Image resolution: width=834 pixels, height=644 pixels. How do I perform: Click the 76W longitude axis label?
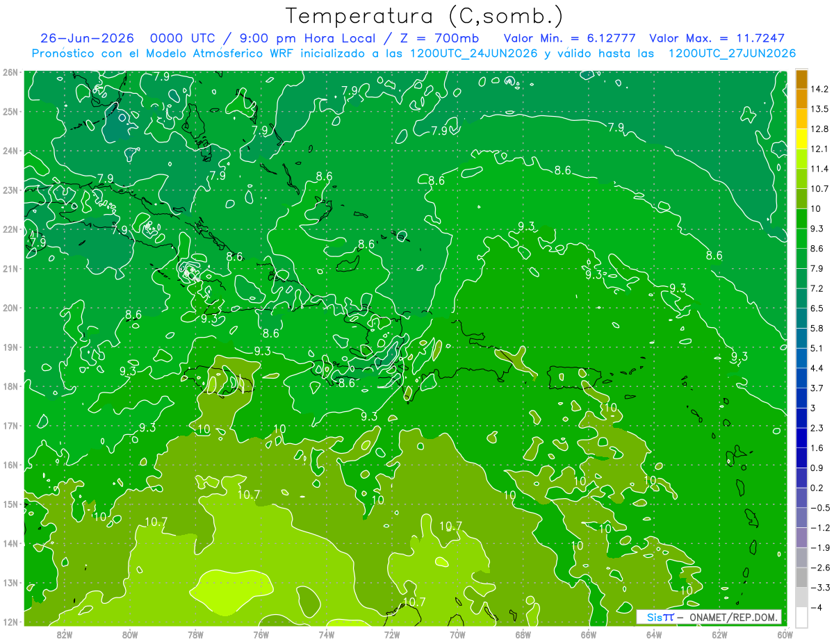[x=261, y=634]
